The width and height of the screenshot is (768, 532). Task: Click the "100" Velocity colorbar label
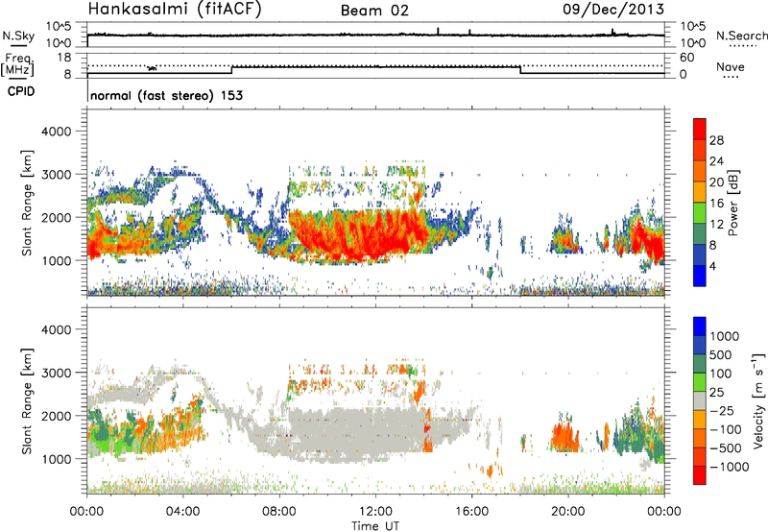pyautogui.click(x=721, y=374)
